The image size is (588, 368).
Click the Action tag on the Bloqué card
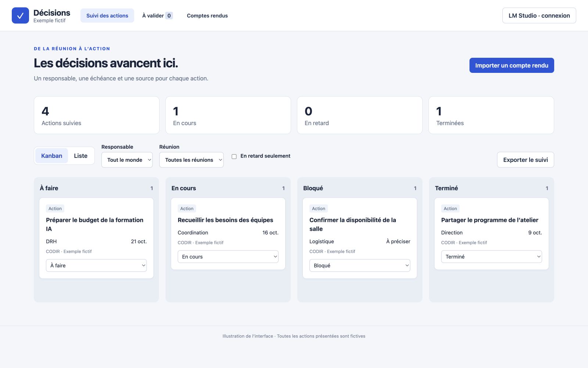click(x=319, y=209)
